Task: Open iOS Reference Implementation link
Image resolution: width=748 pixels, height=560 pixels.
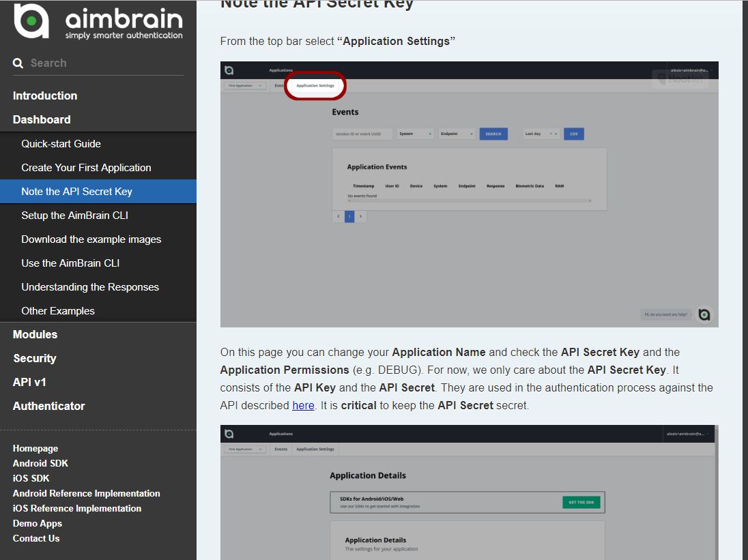Action: 77,509
